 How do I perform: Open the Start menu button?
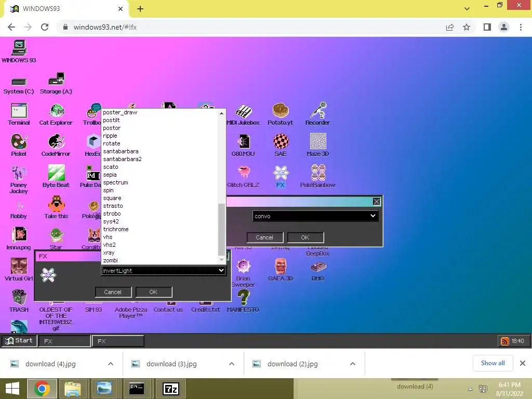19,341
